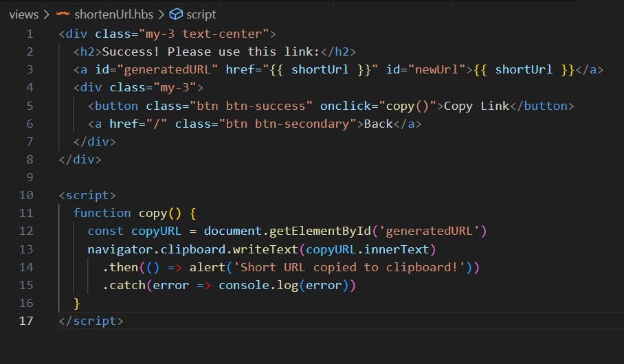Click the 'my-3' class value on line 4
Screen dimensions: 624x364
pyautogui.click(x=175, y=87)
